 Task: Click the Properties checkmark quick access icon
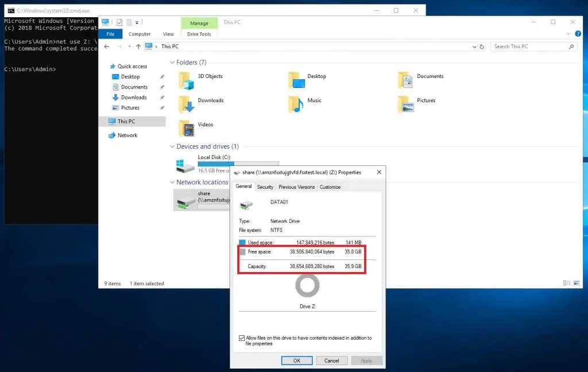119,22
